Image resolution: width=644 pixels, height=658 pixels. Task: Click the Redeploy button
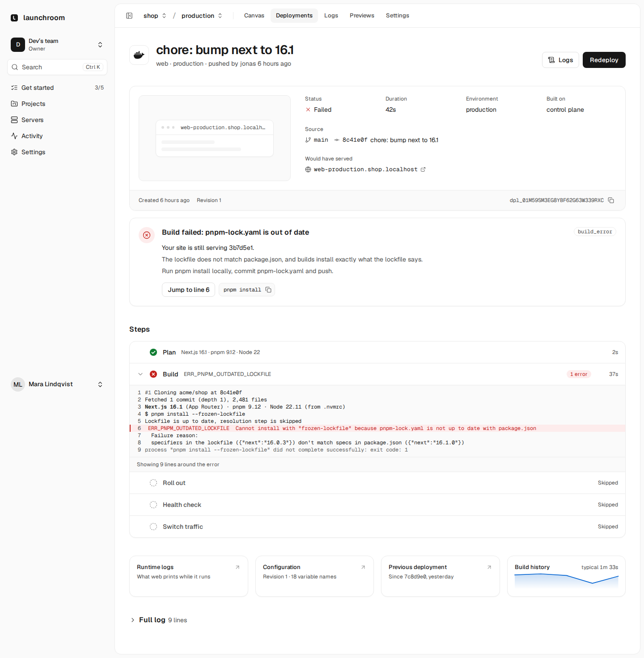click(604, 60)
